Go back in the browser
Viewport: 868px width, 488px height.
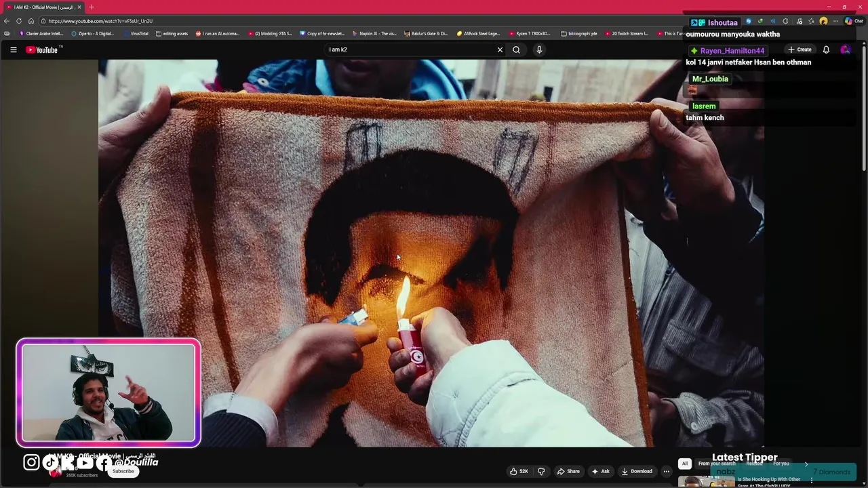tap(7, 21)
